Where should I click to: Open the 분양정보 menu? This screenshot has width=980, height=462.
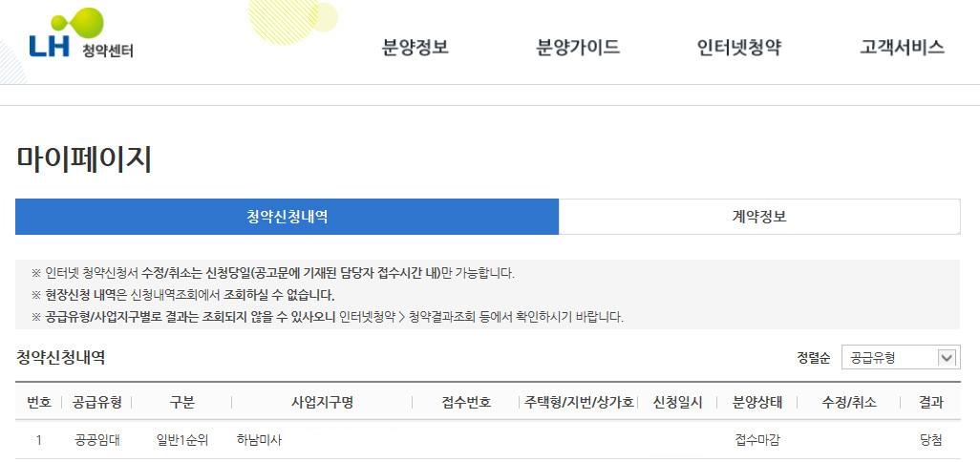click(x=415, y=48)
